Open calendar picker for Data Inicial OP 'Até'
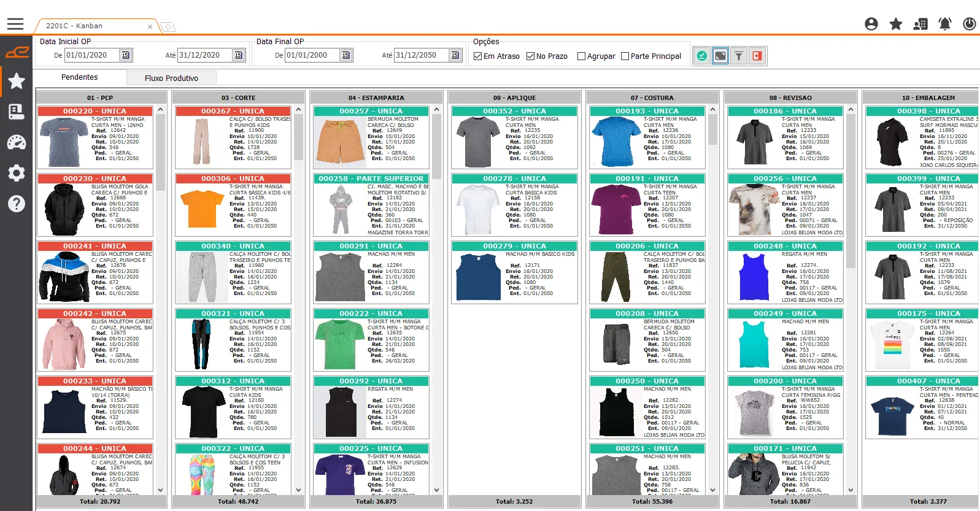This screenshot has height=511, width=980. (238, 55)
